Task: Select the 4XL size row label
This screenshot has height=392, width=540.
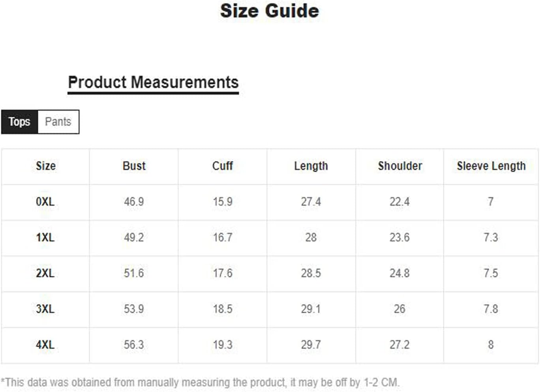Action: (x=45, y=345)
